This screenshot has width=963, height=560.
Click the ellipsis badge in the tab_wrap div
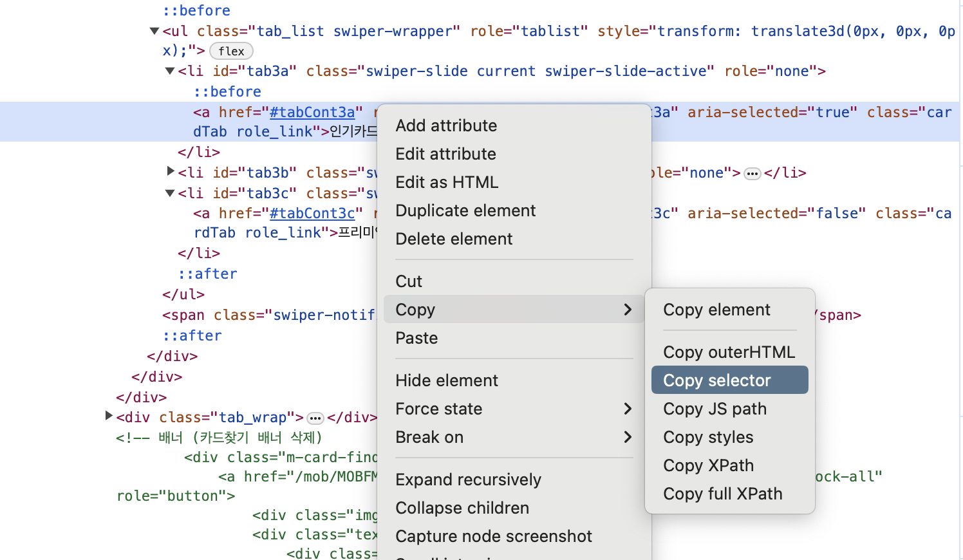315,418
